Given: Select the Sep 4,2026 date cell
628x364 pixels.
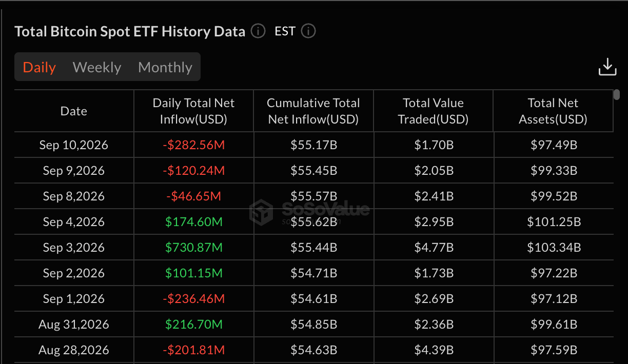Looking at the screenshot, I should click(74, 222).
